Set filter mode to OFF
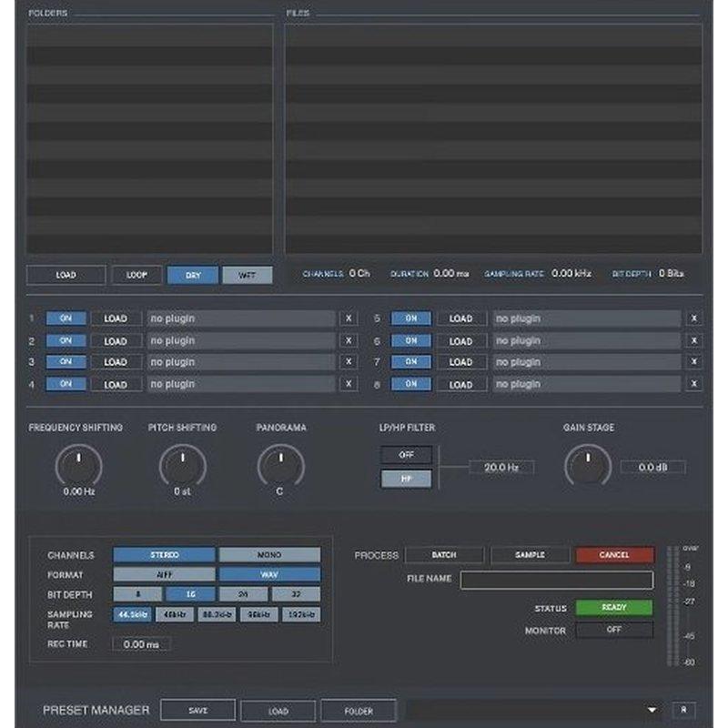 click(406, 455)
